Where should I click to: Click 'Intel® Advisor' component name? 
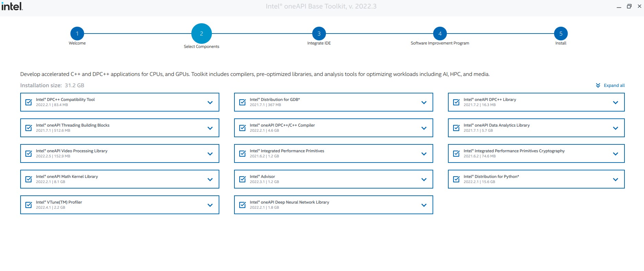tap(262, 177)
